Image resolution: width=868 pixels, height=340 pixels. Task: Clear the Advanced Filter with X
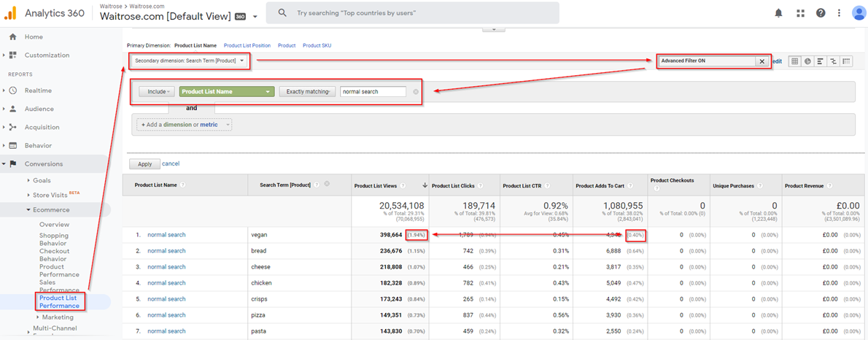(762, 61)
